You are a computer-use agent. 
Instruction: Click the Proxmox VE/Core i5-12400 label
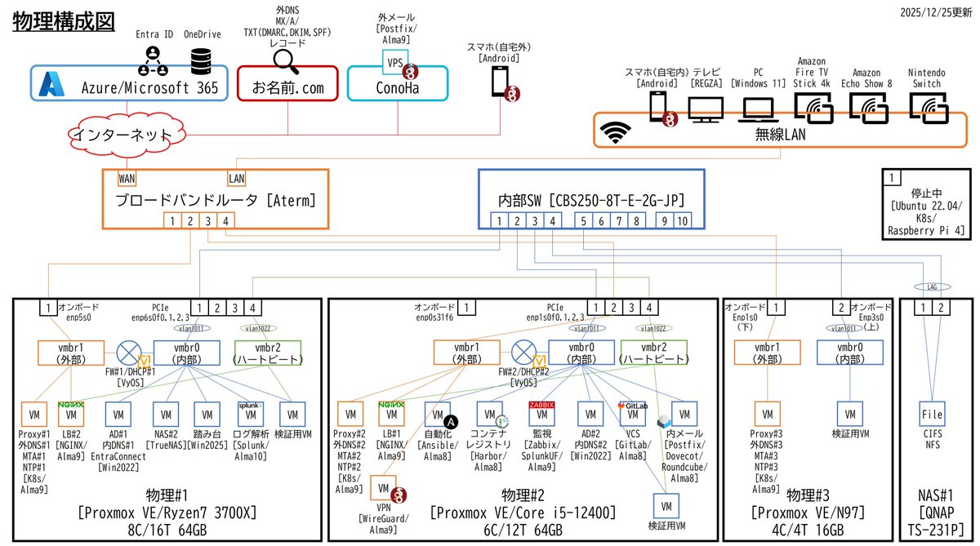point(521,513)
